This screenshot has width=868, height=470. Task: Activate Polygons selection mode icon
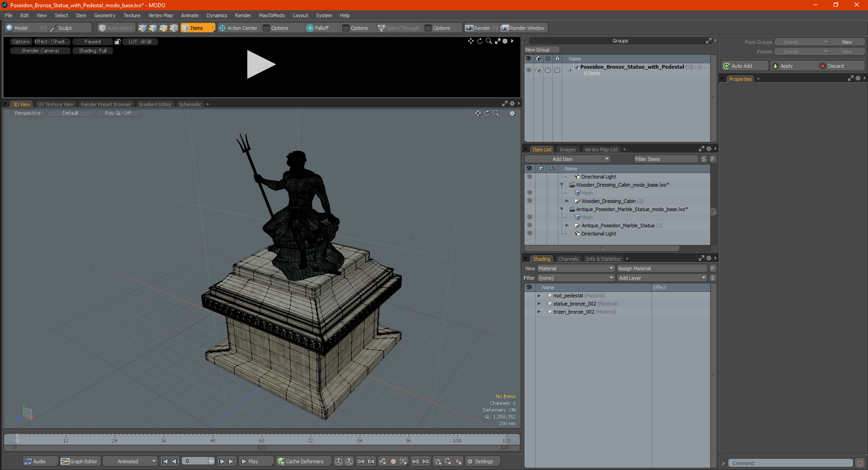click(163, 28)
